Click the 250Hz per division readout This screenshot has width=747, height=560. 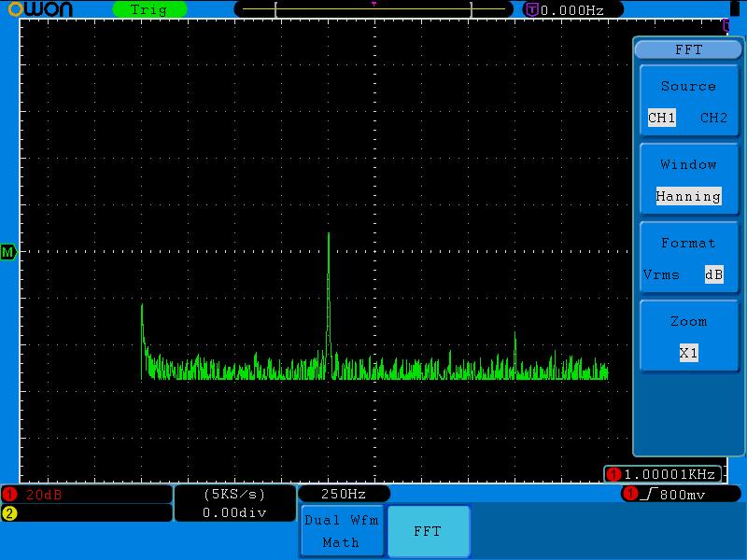[343, 494]
